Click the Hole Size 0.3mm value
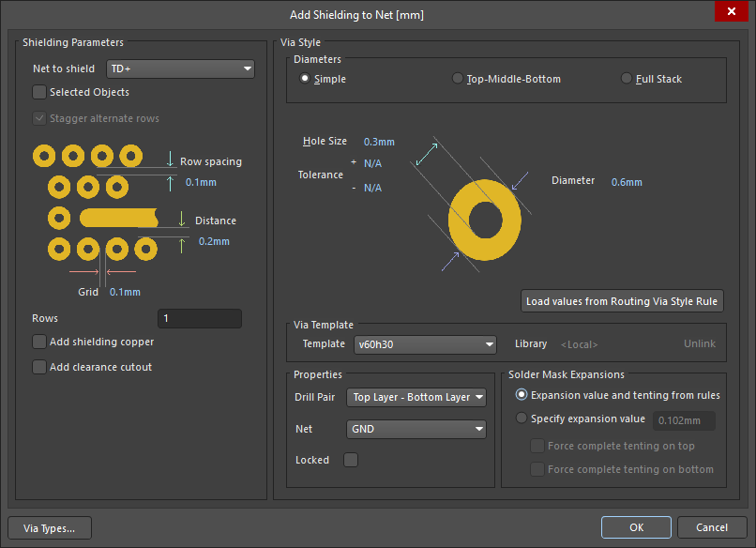 [379, 142]
